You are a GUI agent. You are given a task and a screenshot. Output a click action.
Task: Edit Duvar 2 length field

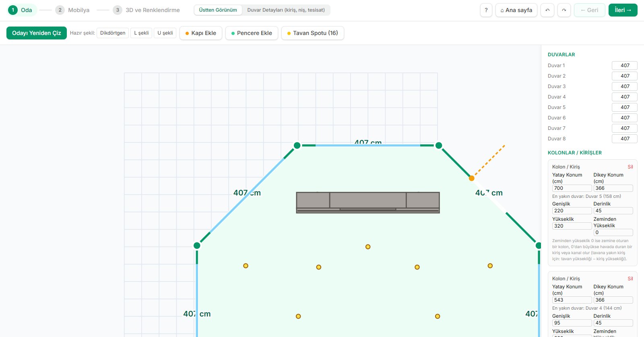[x=625, y=76]
